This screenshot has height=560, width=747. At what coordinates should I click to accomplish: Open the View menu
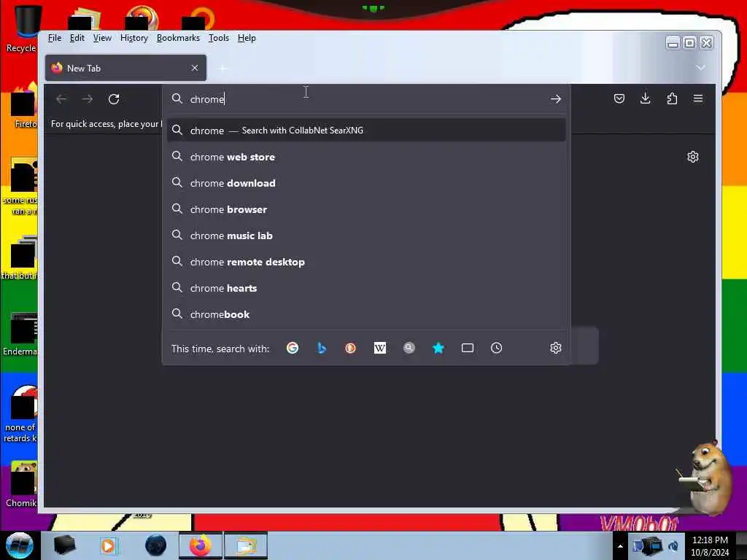(102, 38)
